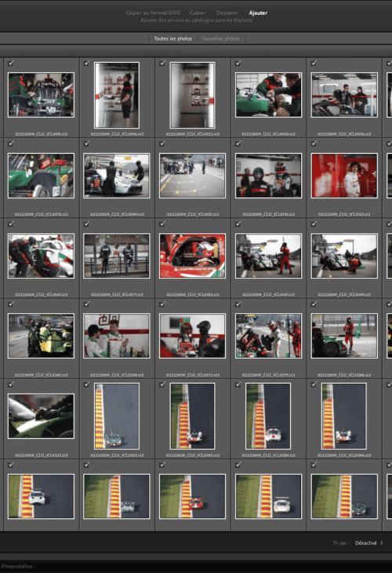Untick checkbox for photo ending 0101.cr2
Image resolution: width=392 pixels, height=573 pixels.
tap(162, 144)
